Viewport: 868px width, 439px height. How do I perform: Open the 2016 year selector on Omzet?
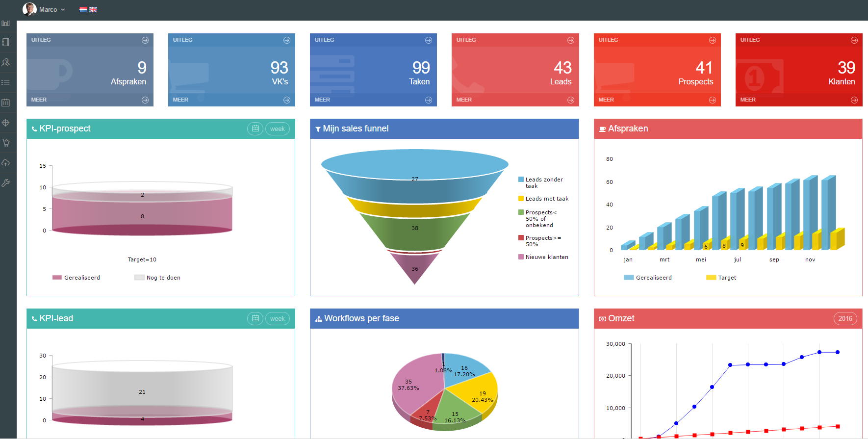pyautogui.click(x=845, y=319)
